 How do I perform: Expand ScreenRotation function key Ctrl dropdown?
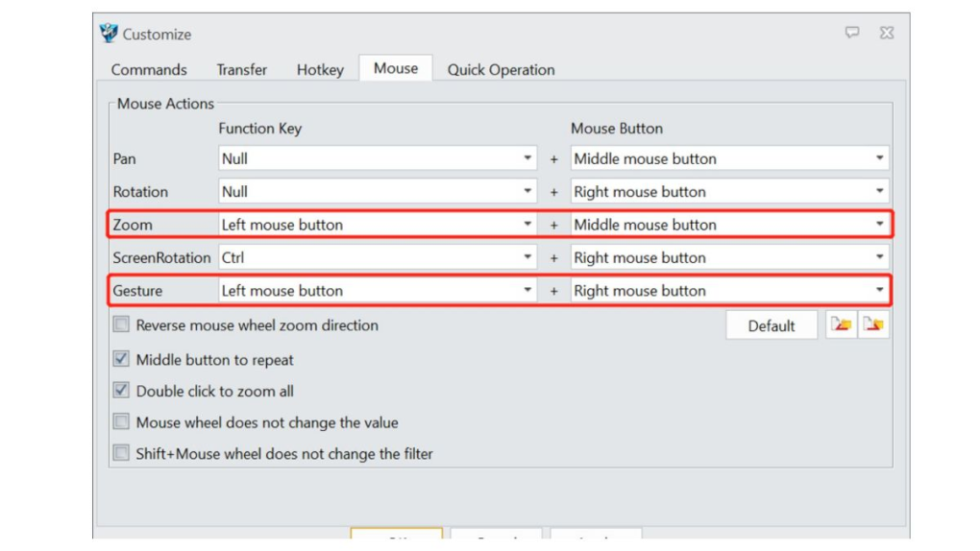[x=378, y=257]
